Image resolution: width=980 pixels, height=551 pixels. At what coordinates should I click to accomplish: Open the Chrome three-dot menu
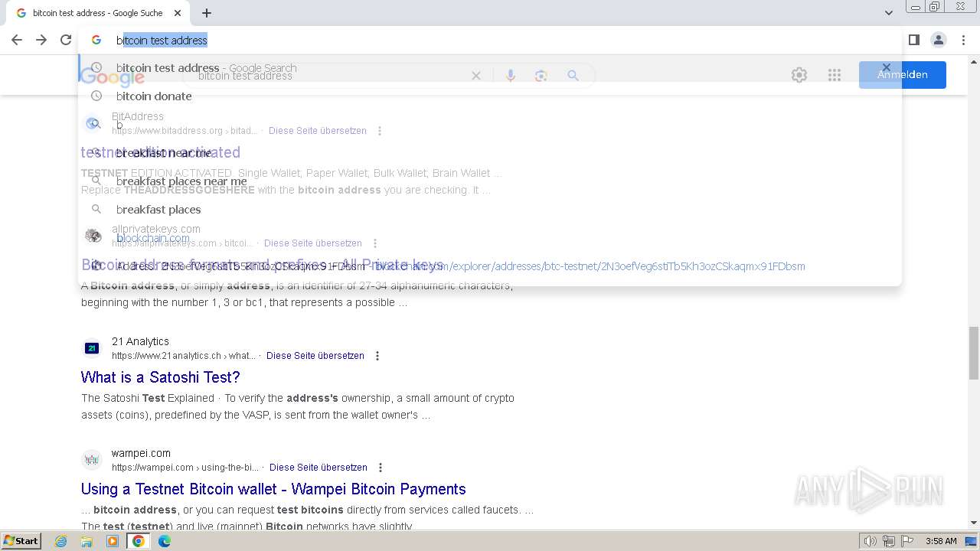(963, 40)
